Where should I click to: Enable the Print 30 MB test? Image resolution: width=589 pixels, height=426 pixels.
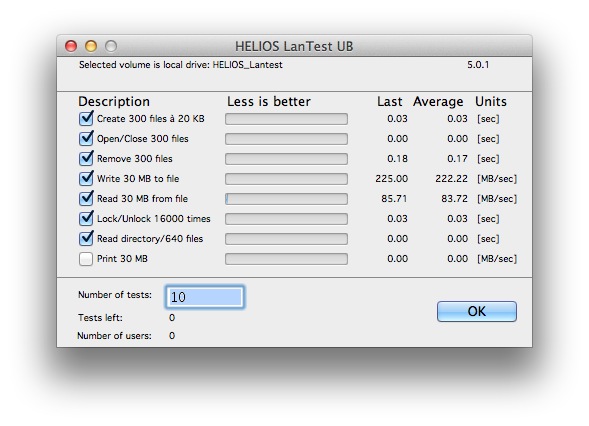pyautogui.click(x=86, y=259)
